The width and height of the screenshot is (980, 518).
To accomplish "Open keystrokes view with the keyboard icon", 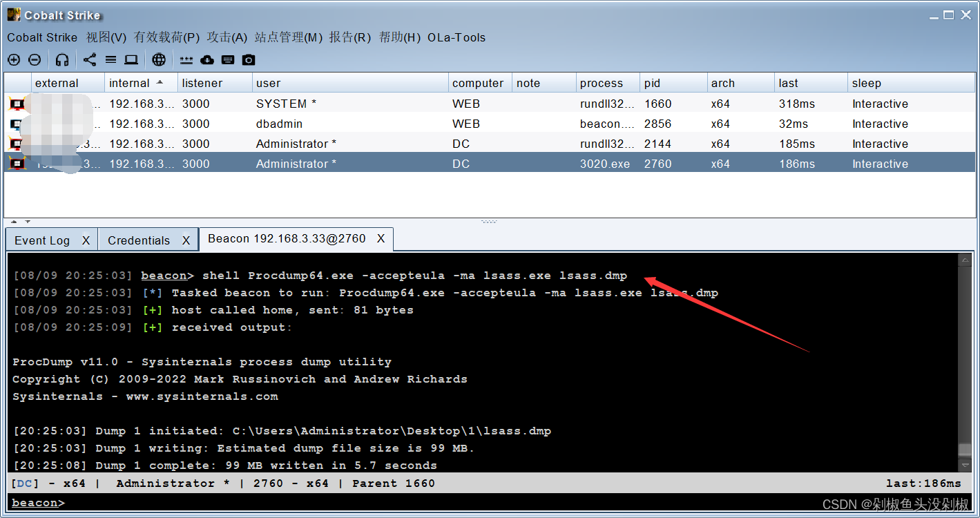I will [x=228, y=60].
